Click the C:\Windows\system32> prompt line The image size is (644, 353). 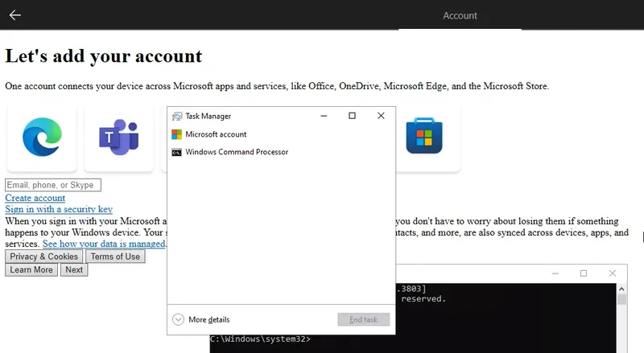(x=260, y=339)
